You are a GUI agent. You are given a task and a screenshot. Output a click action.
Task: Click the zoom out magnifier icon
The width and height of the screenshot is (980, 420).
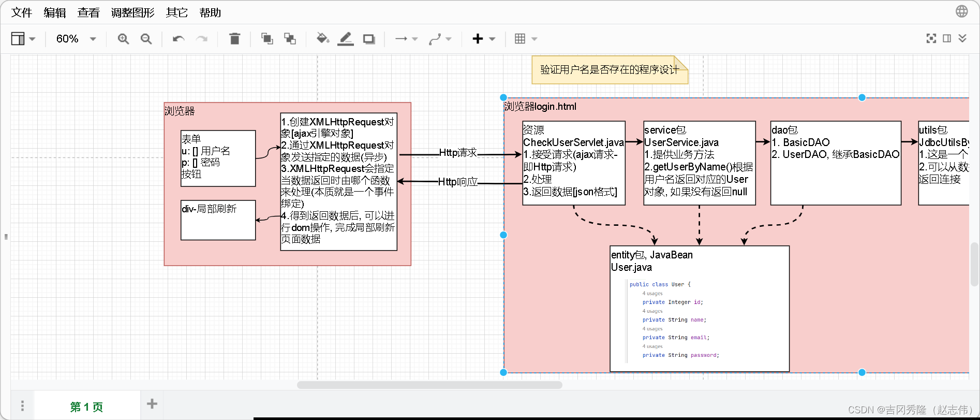pyautogui.click(x=146, y=39)
